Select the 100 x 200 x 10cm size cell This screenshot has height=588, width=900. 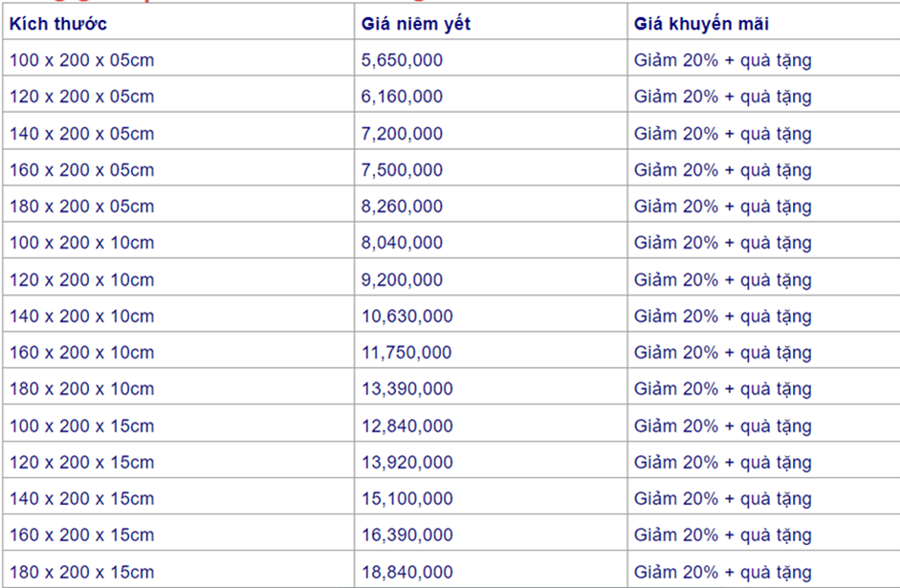(81, 243)
